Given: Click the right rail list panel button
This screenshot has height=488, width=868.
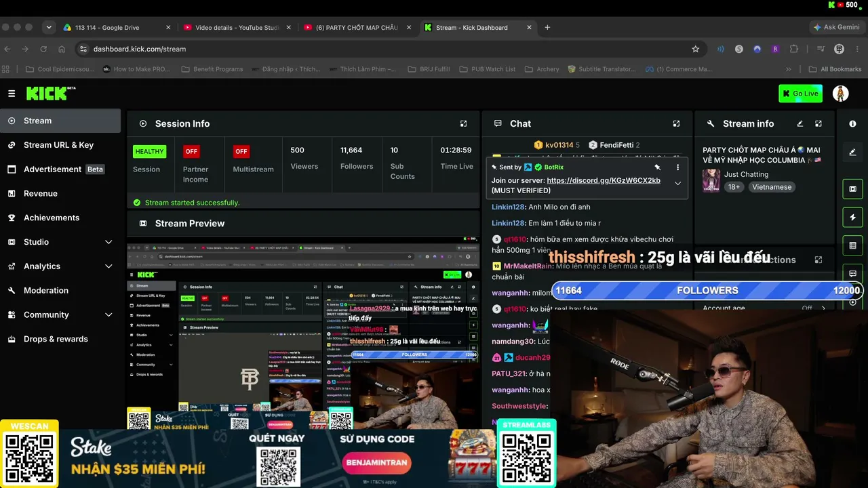Looking at the screenshot, I should tap(852, 245).
